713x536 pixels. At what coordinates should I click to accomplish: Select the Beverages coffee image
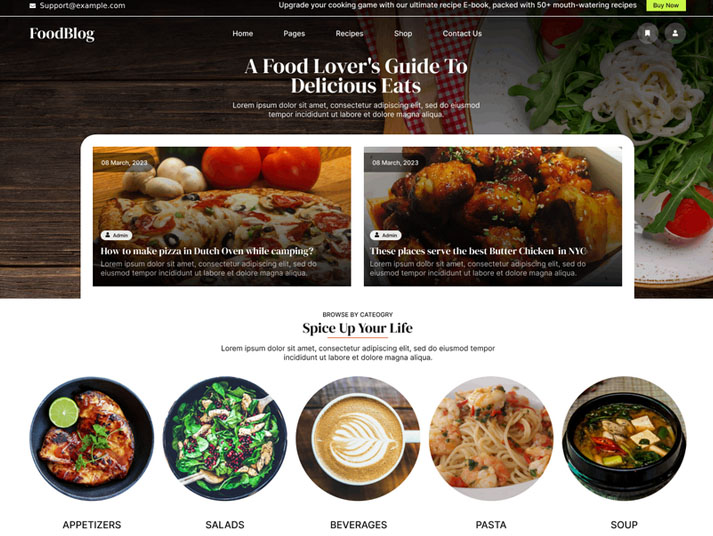click(358, 439)
